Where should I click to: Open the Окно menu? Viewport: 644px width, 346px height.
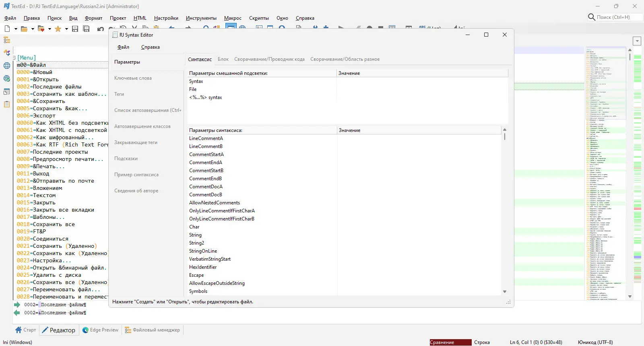[282, 18]
